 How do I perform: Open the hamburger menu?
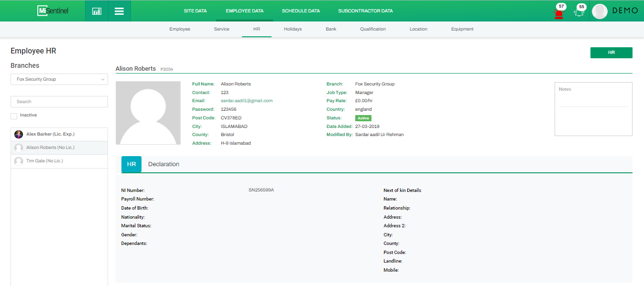119,11
